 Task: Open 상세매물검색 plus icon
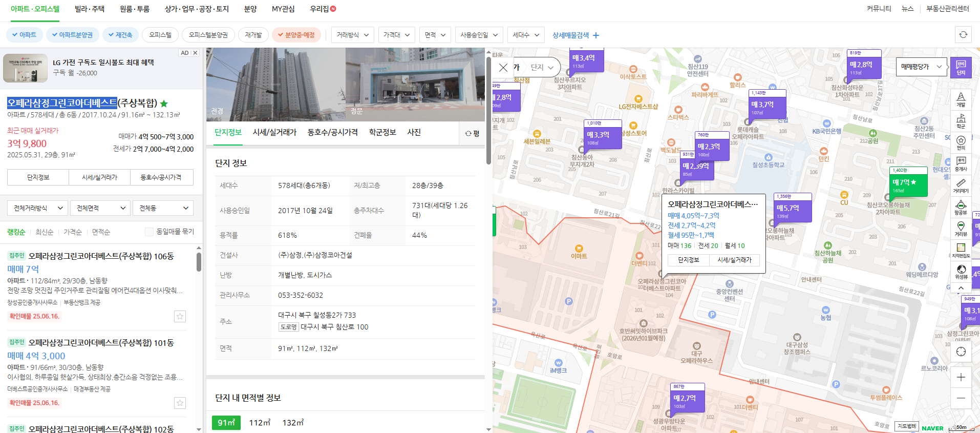pos(595,35)
